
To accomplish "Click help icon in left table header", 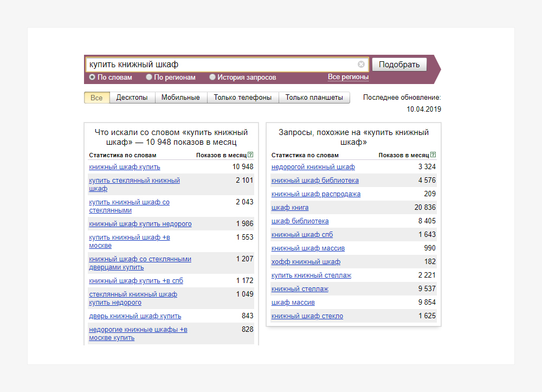I will tap(250, 155).
